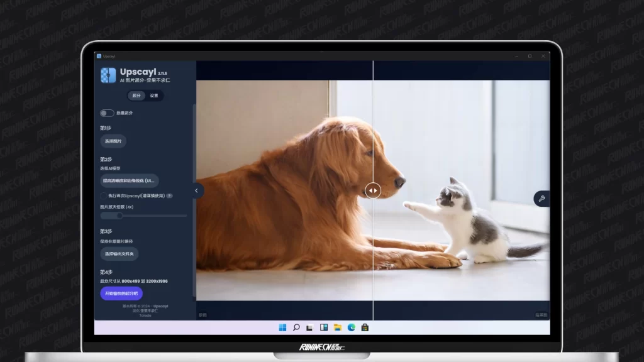Toggle the 批量超分 batch upscale switch

point(107,113)
